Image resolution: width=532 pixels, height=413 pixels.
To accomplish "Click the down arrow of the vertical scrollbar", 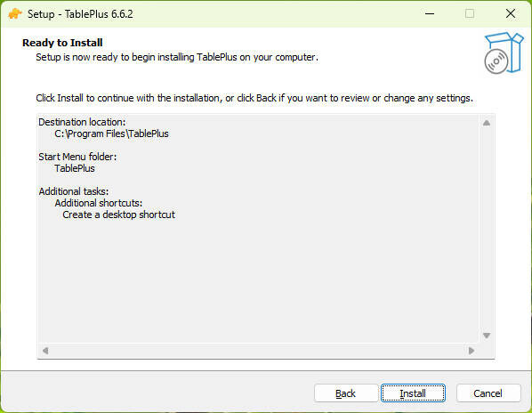I will click(x=487, y=336).
